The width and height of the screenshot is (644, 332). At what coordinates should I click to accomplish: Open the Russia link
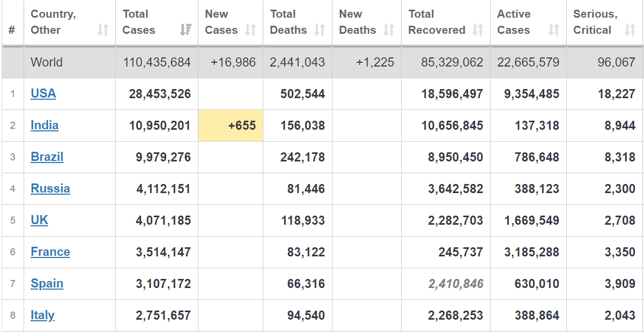pos(50,188)
